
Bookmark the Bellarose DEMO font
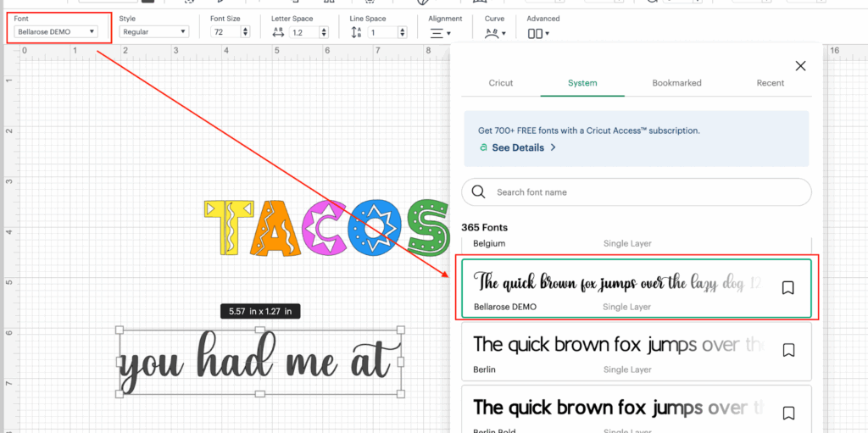(787, 288)
